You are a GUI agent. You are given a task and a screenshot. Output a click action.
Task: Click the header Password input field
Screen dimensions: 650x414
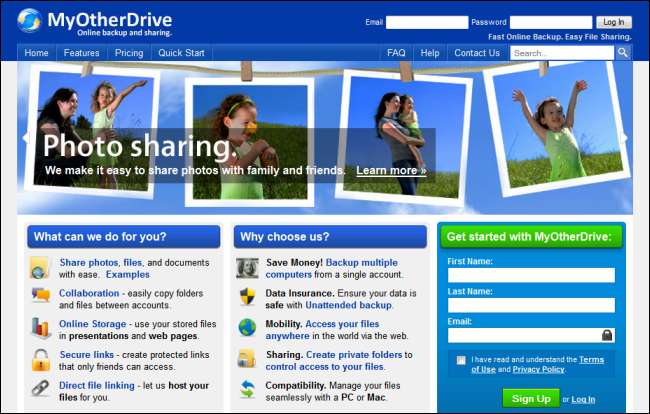pyautogui.click(x=551, y=22)
